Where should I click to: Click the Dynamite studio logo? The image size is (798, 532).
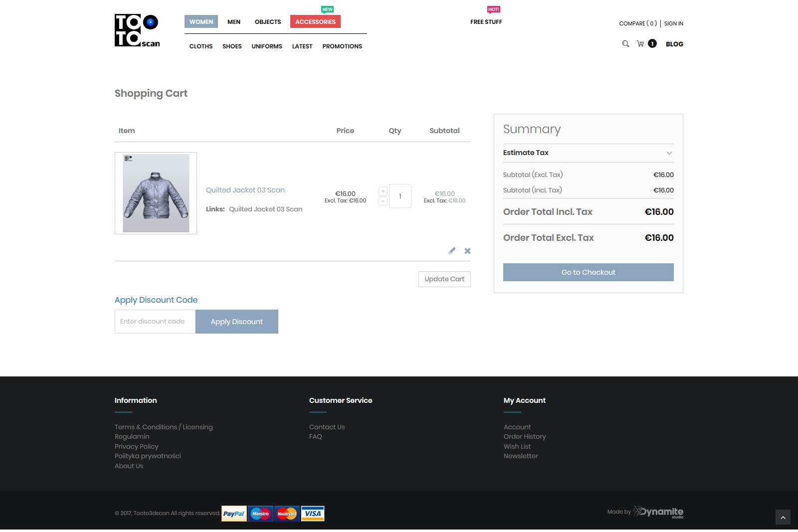point(658,512)
